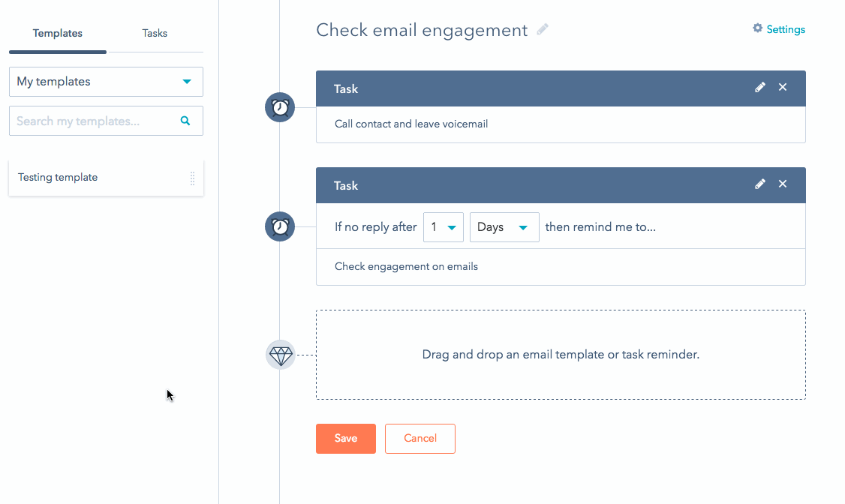Image resolution: width=845 pixels, height=504 pixels.
Task: Remove the 'Check engagement on emails' task
Action: [783, 184]
